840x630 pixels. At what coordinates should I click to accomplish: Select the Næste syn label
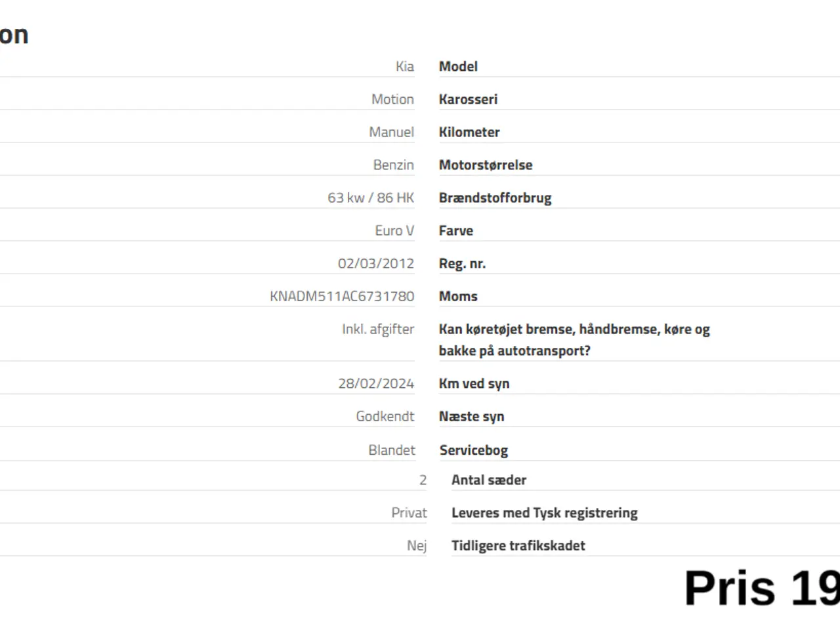tap(471, 417)
